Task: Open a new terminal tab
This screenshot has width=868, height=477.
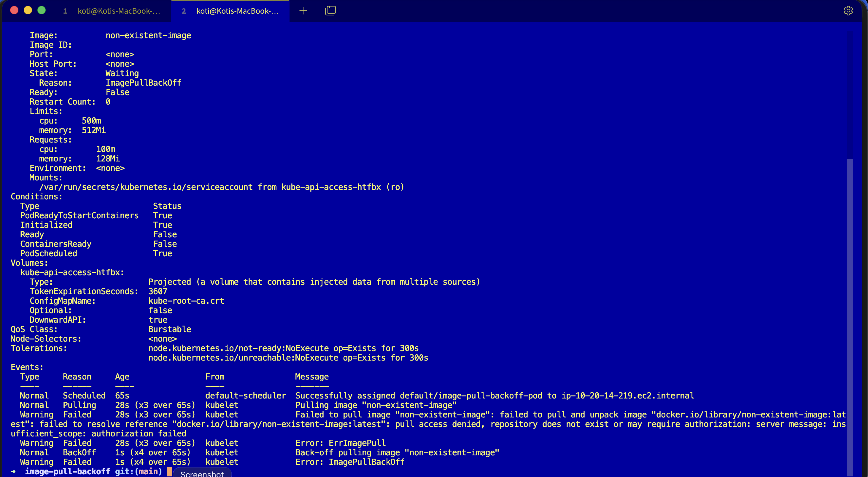Action: coord(303,10)
